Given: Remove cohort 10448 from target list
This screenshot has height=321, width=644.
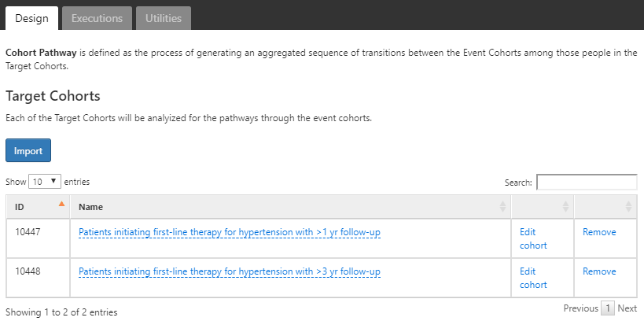Looking at the screenshot, I should click(x=599, y=271).
